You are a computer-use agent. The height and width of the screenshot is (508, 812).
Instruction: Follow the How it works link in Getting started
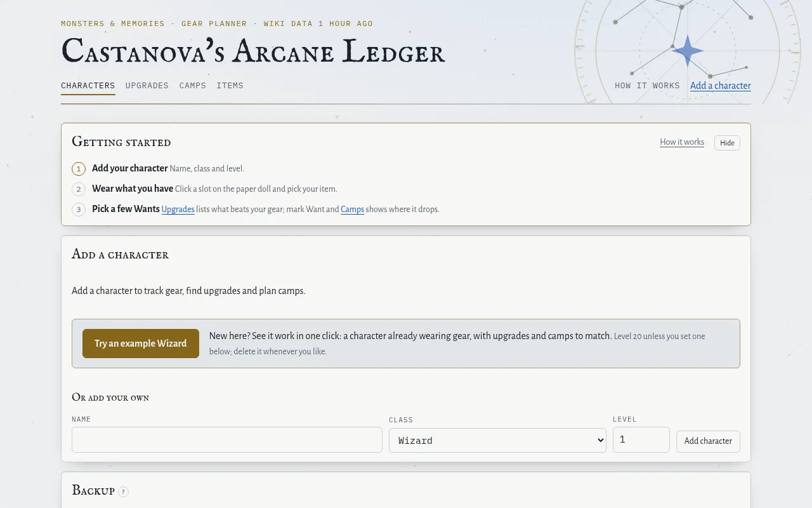coord(682,142)
